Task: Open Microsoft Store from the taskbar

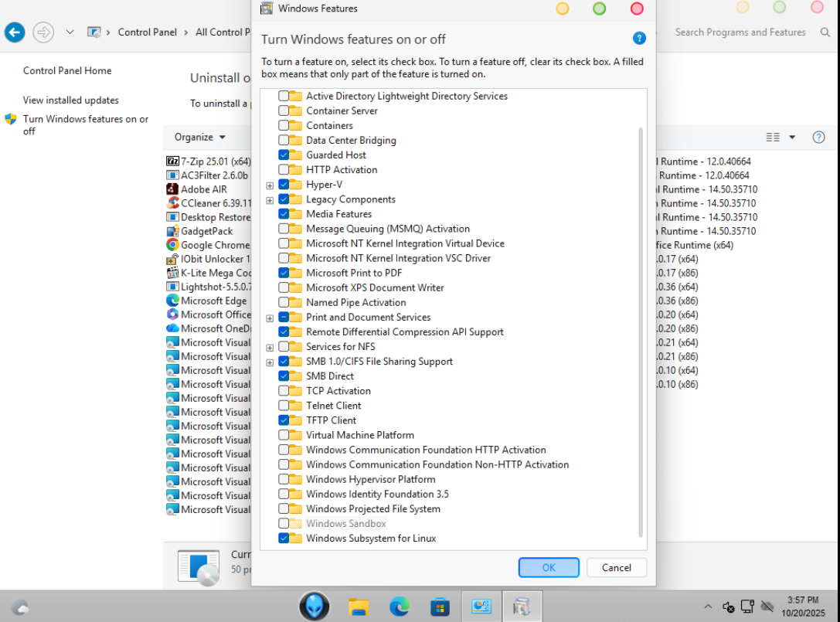Action: (440, 607)
